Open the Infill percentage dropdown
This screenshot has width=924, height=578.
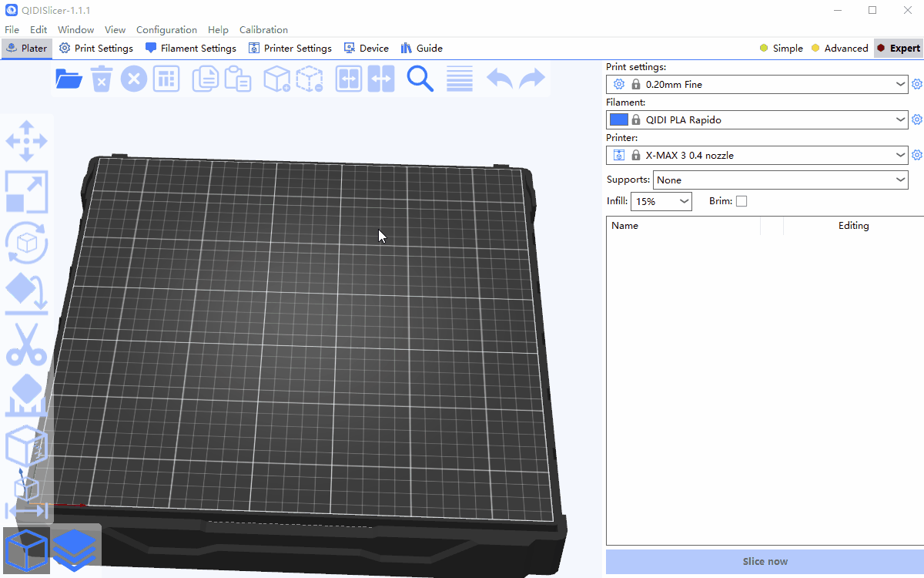[x=684, y=201]
